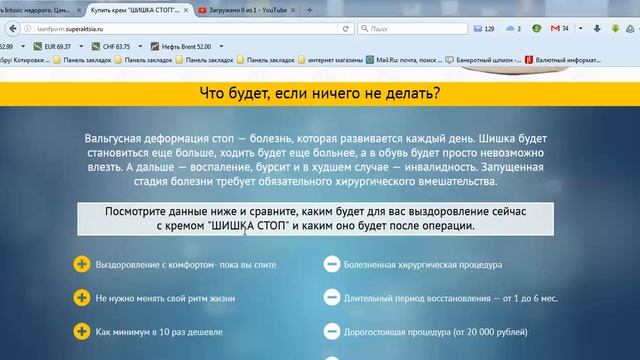Open the first Панель закладок bookmark folder
This screenshot has width=640, height=360.
82,60
